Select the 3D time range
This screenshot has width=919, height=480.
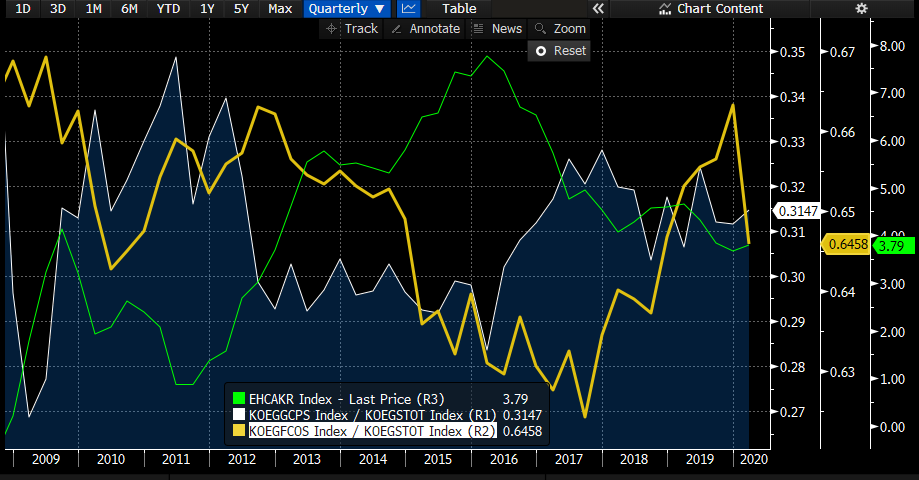tap(57, 9)
